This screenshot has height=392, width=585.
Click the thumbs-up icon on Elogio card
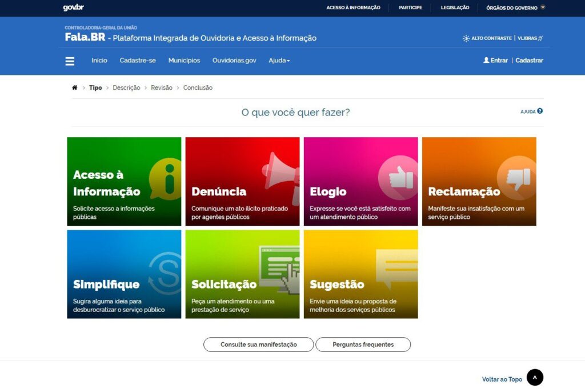[x=398, y=178]
